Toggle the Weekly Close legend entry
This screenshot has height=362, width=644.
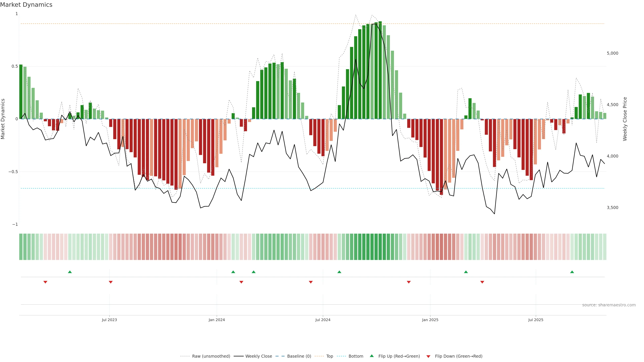[x=258, y=356]
